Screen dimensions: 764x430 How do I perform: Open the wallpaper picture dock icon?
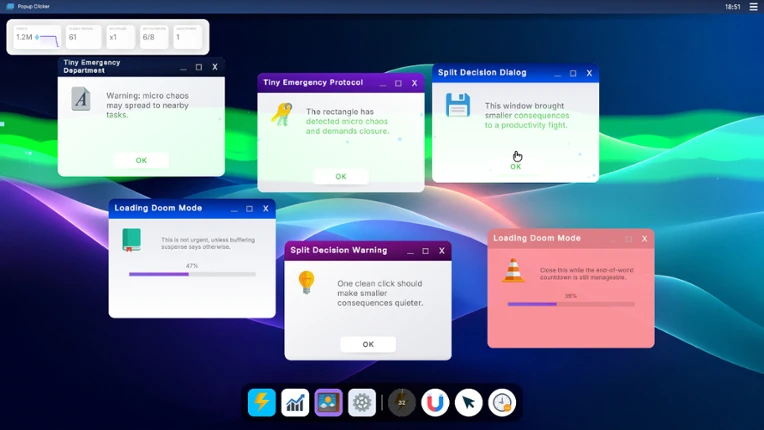tap(328, 402)
